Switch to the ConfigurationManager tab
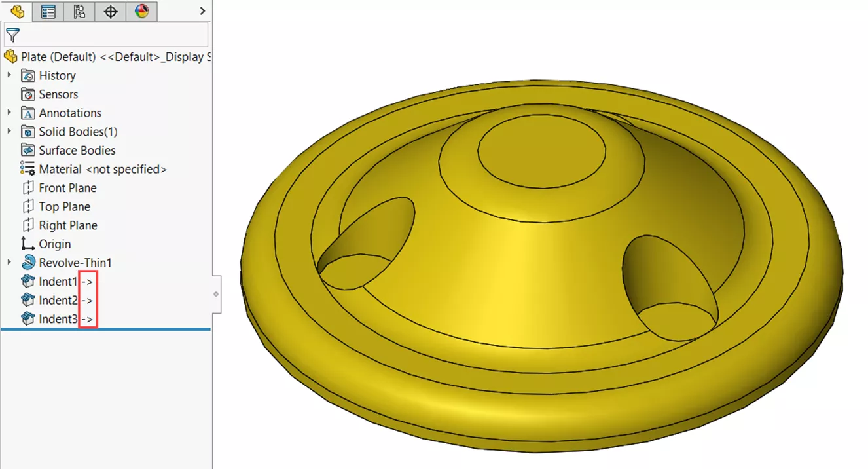Screen dimensions: 868x469 [79, 11]
